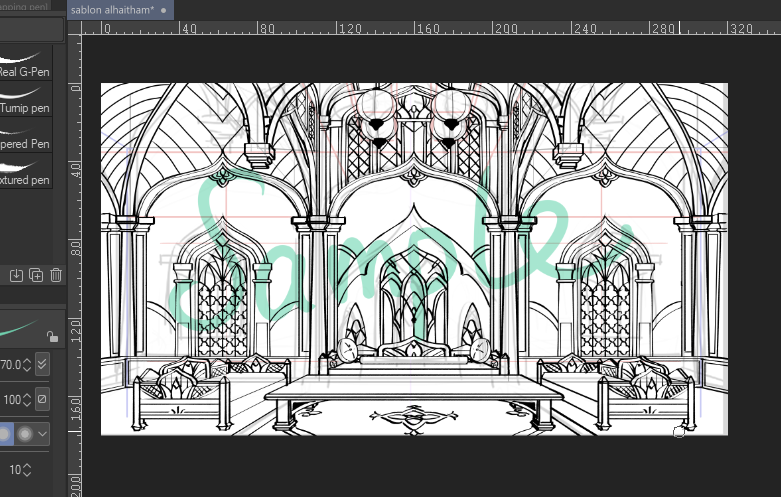Image resolution: width=781 pixels, height=497 pixels.
Task: Select the Real G-Pen sub tool
Action: click(25, 63)
